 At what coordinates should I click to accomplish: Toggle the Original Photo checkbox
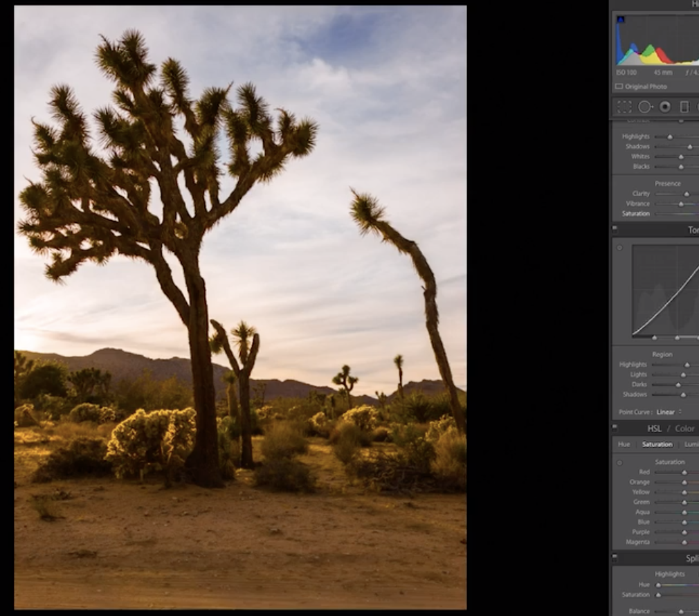pyautogui.click(x=618, y=87)
